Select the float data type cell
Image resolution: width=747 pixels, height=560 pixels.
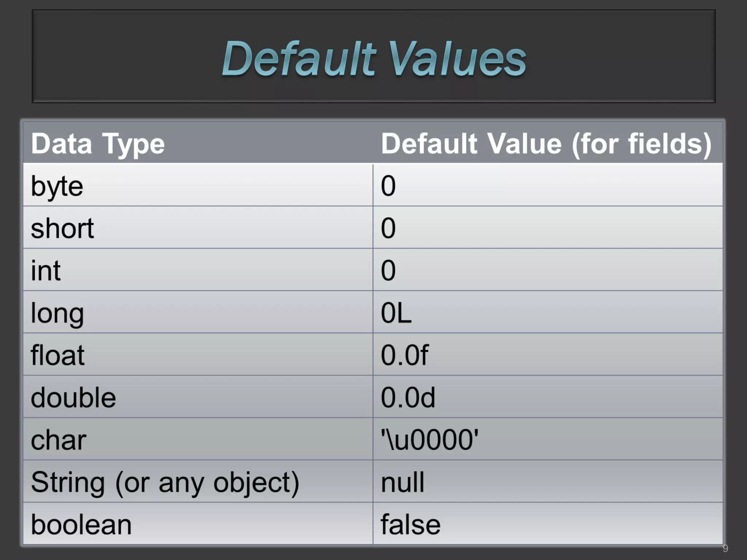(58, 355)
